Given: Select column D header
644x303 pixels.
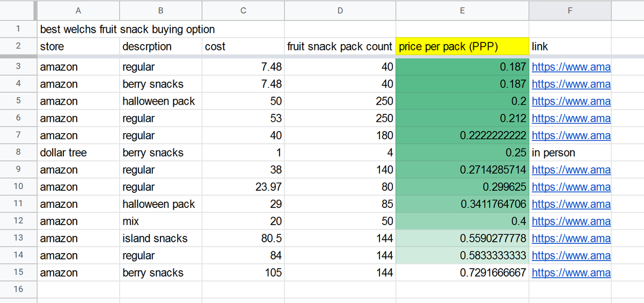Looking at the screenshot, I should pyautogui.click(x=340, y=10).
